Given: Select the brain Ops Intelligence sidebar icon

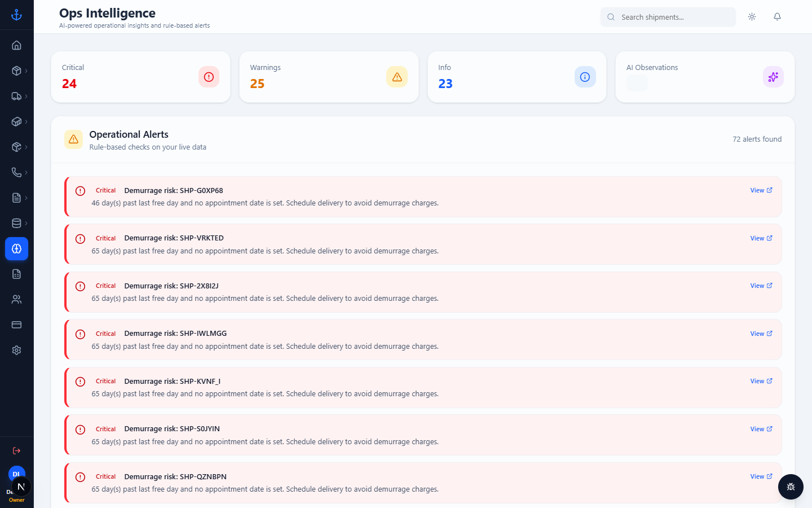Looking at the screenshot, I should tap(16, 248).
